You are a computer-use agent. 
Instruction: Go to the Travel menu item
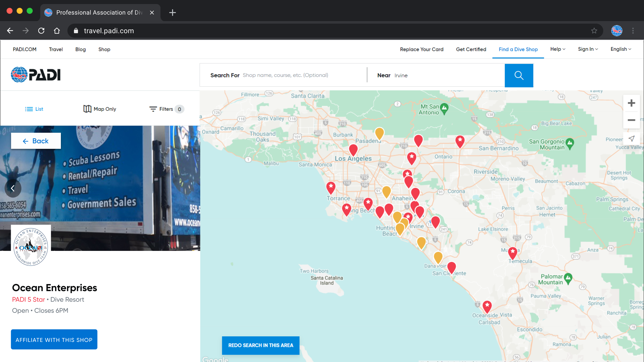56,50
